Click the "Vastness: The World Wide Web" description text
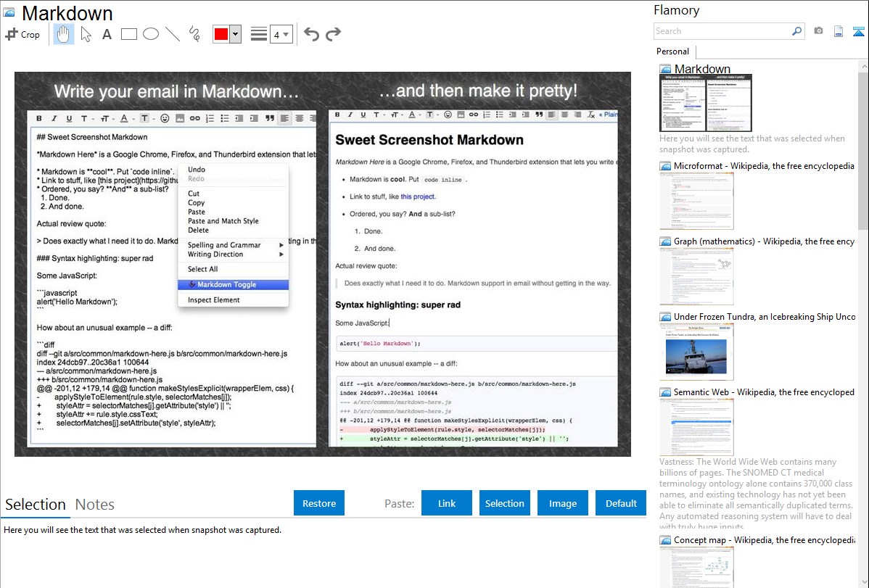 [x=756, y=494]
